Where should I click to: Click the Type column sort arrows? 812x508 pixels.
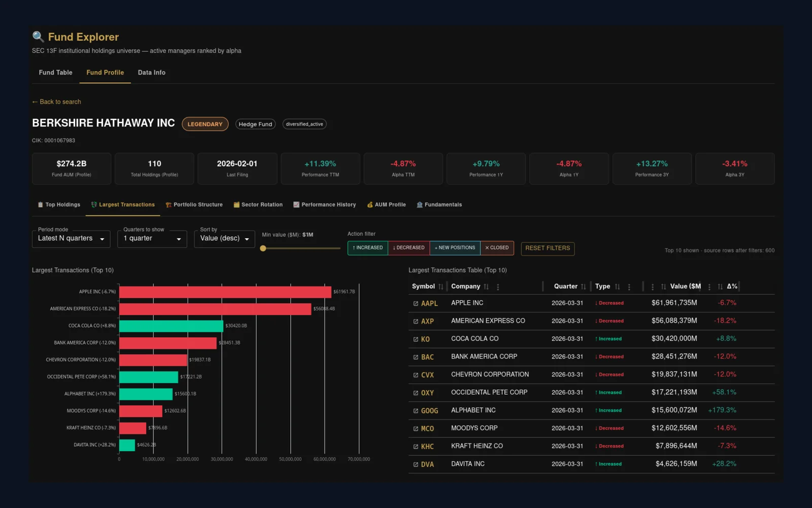point(617,287)
